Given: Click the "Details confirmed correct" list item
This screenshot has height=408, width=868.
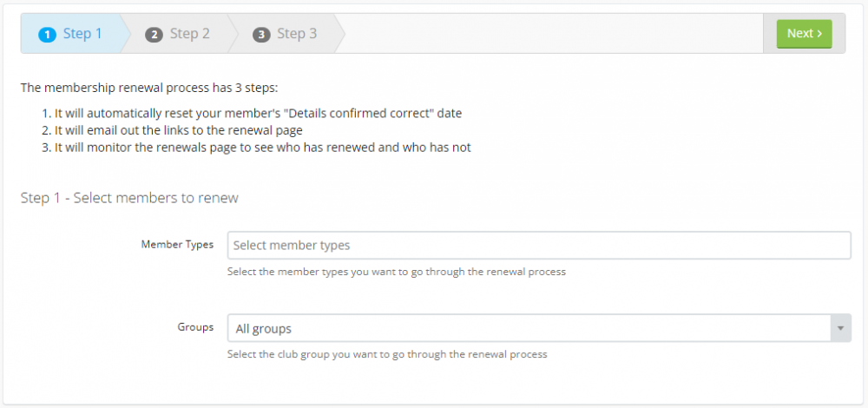Looking at the screenshot, I should coord(258,113).
